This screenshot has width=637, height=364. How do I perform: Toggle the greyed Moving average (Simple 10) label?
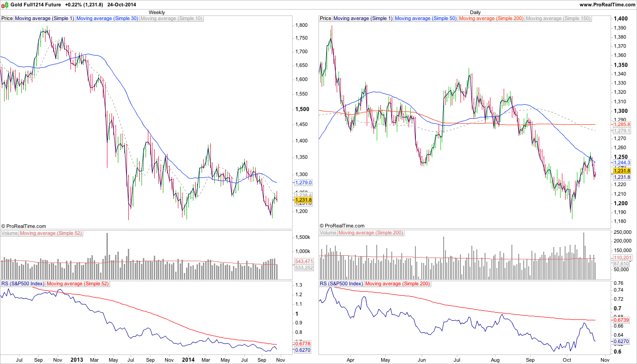pos(172,19)
